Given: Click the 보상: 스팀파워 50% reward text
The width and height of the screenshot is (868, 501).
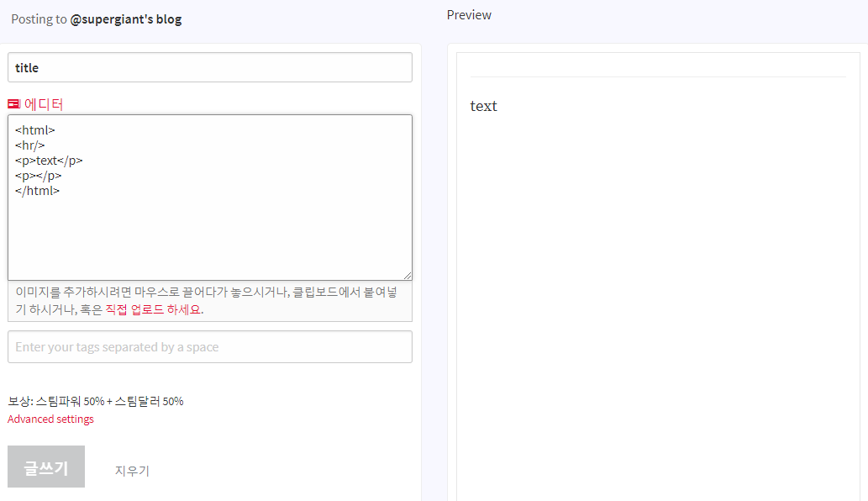Looking at the screenshot, I should [95, 401].
